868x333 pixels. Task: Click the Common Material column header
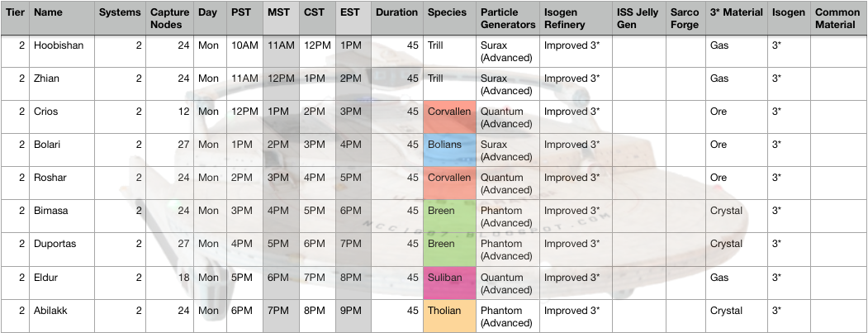click(837, 18)
